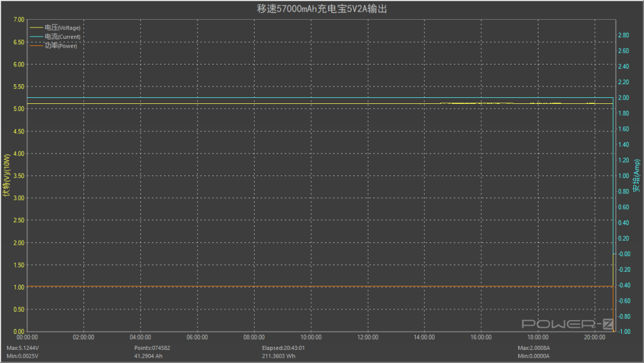Click the 20:00:00 time axis tick
Screen dimensions: 644x363
tap(595, 337)
